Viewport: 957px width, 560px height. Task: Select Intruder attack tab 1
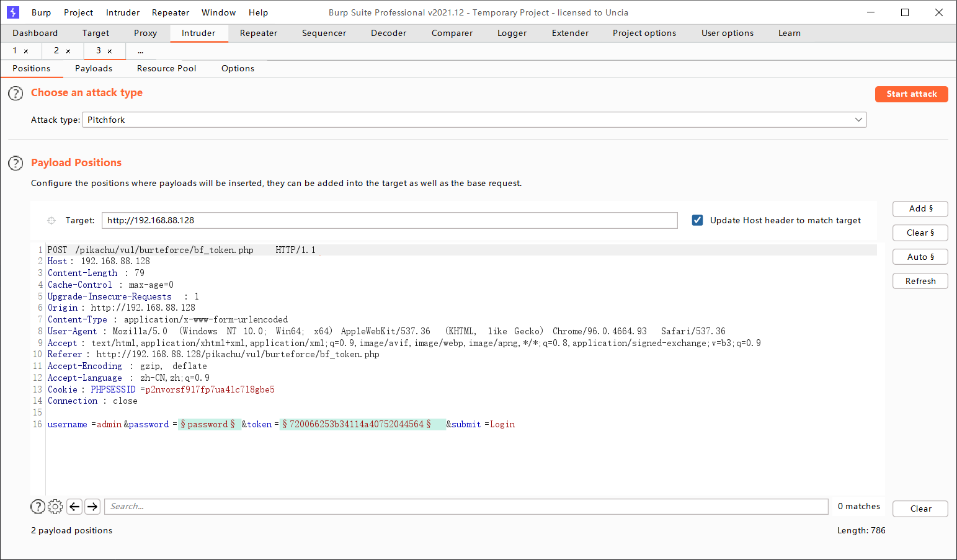pyautogui.click(x=15, y=51)
